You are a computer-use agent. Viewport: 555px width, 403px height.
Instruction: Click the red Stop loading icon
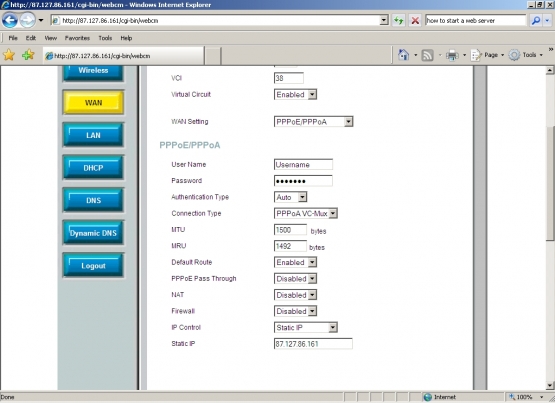coord(415,21)
